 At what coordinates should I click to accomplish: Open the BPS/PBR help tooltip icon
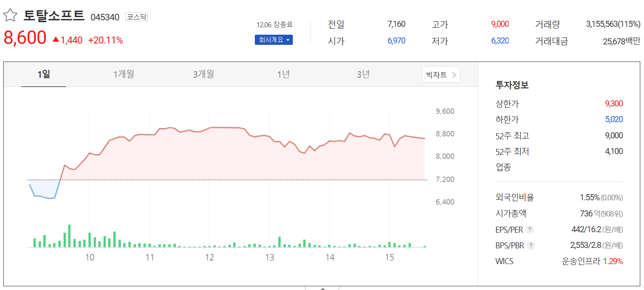click(x=530, y=246)
